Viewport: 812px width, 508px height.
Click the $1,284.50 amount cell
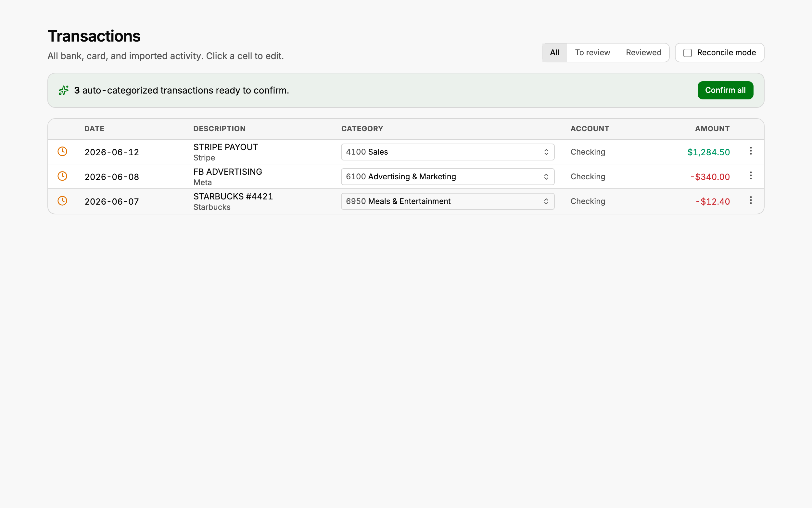click(x=708, y=152)
